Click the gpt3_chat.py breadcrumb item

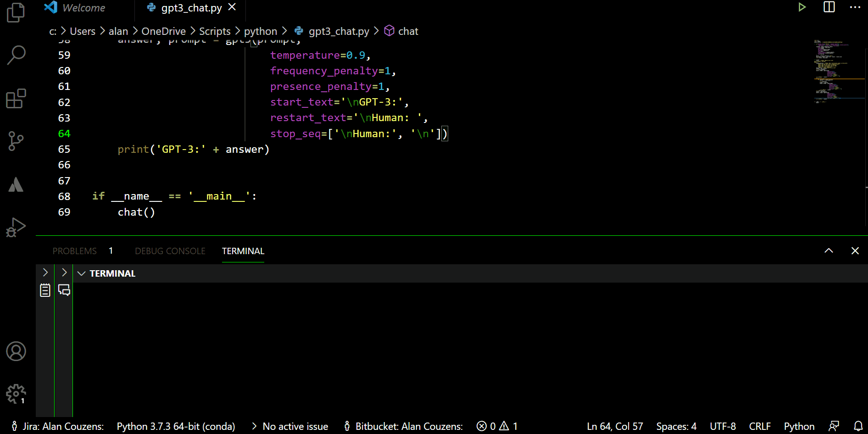click(339, 31)
